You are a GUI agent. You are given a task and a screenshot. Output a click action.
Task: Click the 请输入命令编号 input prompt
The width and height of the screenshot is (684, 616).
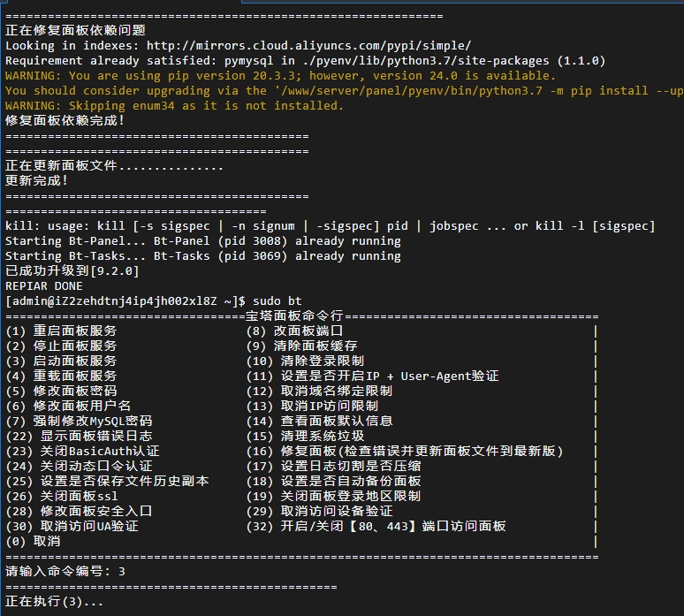65,572
